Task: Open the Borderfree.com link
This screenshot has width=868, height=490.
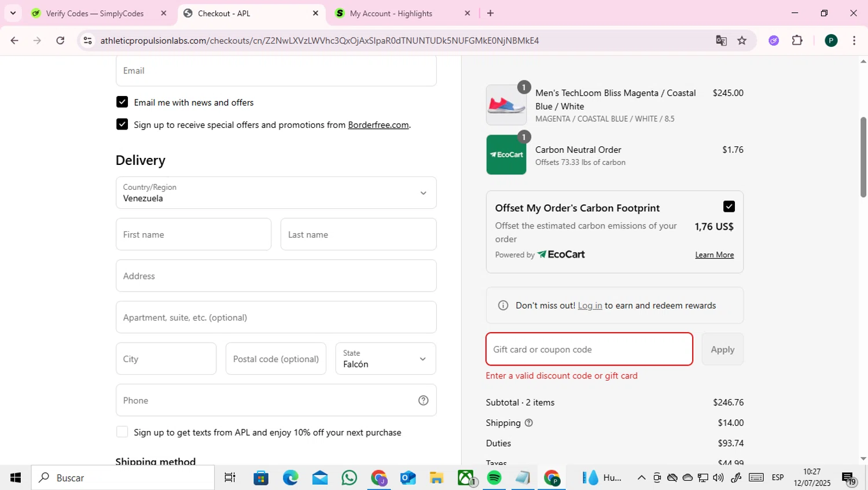Action: [378, 125]
